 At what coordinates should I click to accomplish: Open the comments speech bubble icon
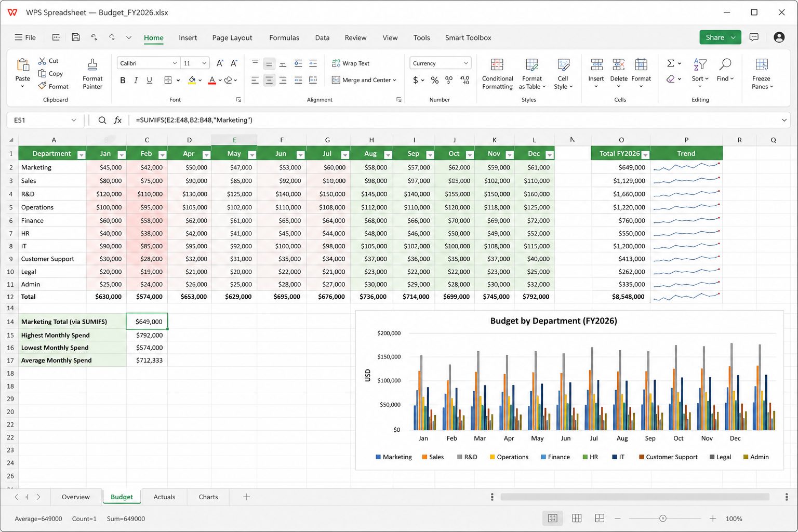pyautogui.click(x=754, y=37)
